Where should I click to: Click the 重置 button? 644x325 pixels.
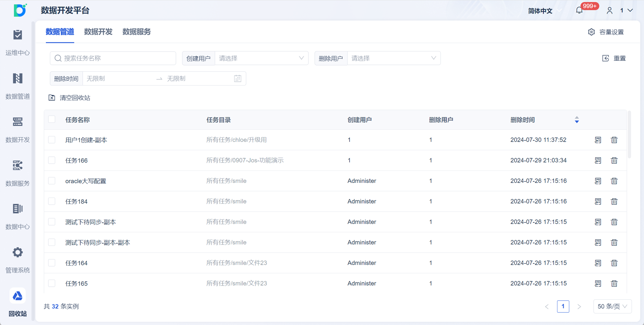[614, 58]
